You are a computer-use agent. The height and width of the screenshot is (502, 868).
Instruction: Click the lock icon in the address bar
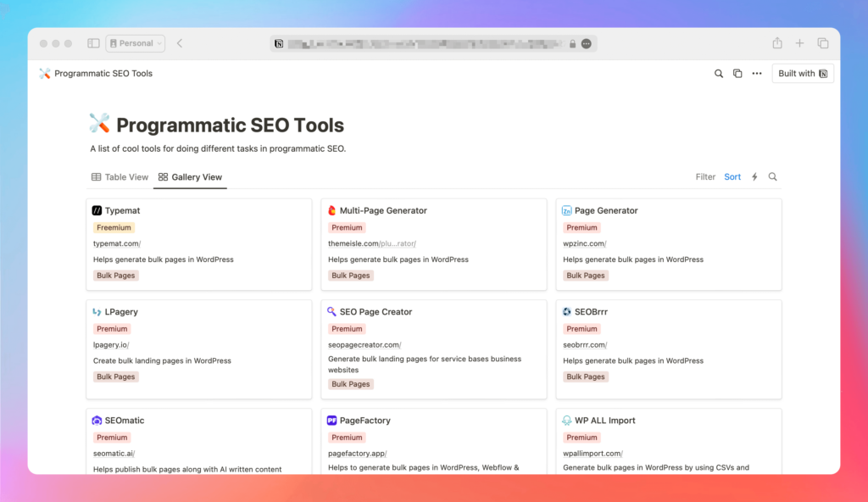coord(572,43)
